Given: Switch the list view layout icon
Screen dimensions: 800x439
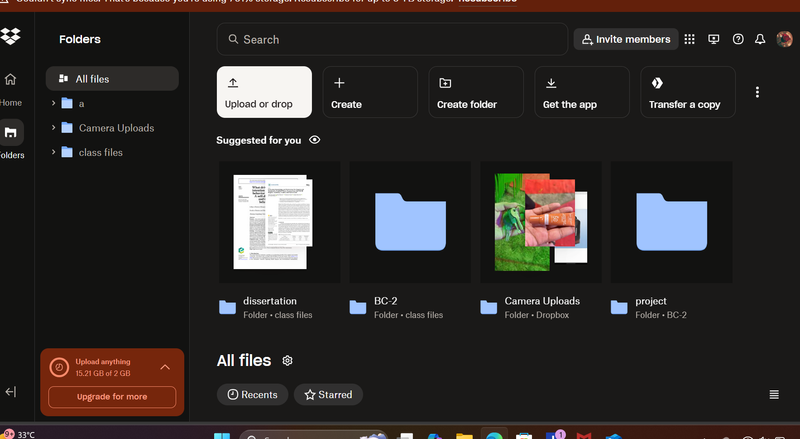Looking at the screenshot, I should pos(774,395).
